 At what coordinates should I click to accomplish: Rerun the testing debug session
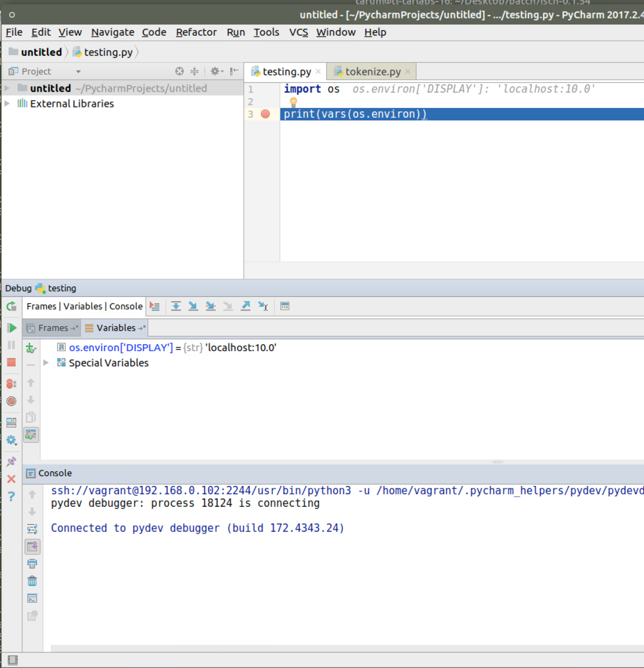pos(12,306)
